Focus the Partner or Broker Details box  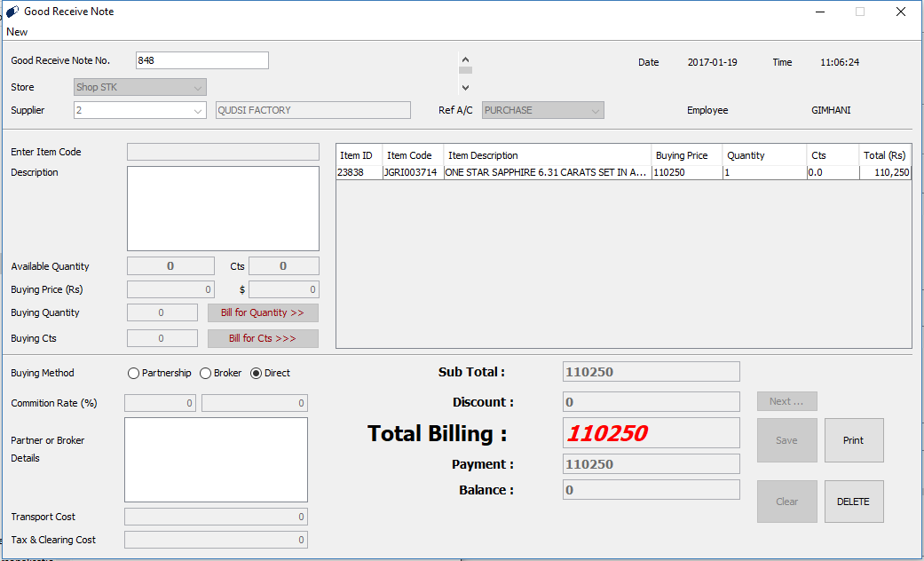(216, 460)
